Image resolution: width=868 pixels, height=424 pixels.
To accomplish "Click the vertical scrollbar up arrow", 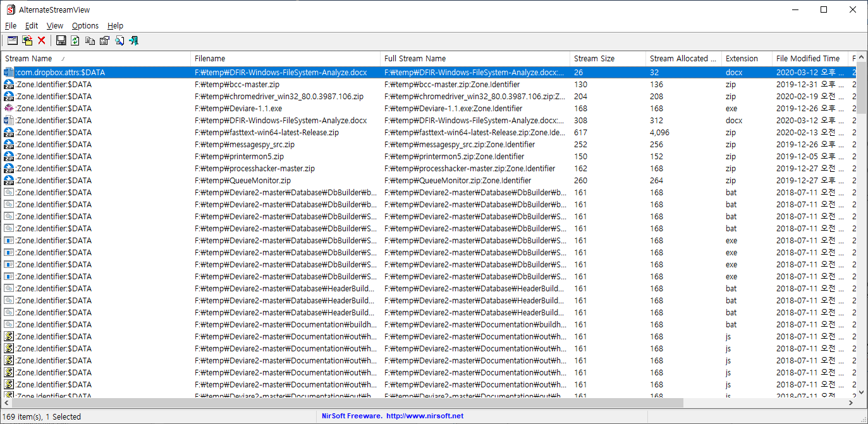I will (x=862, y=58).
